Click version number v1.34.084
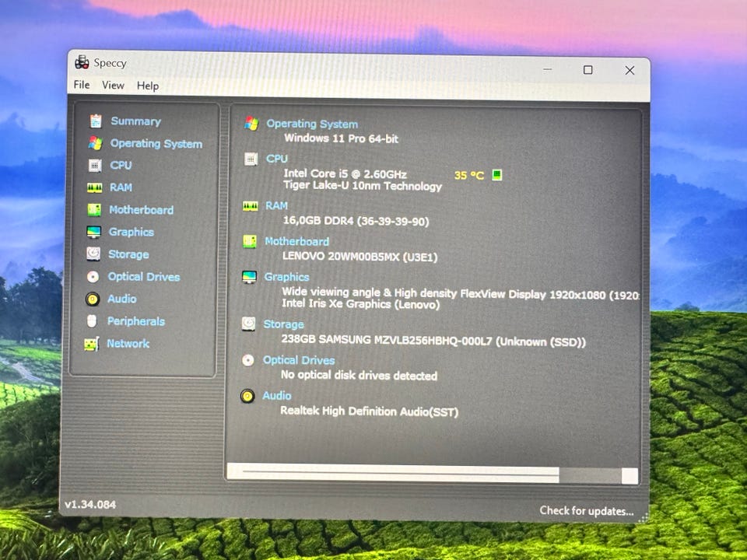 (x=90, y=504)
